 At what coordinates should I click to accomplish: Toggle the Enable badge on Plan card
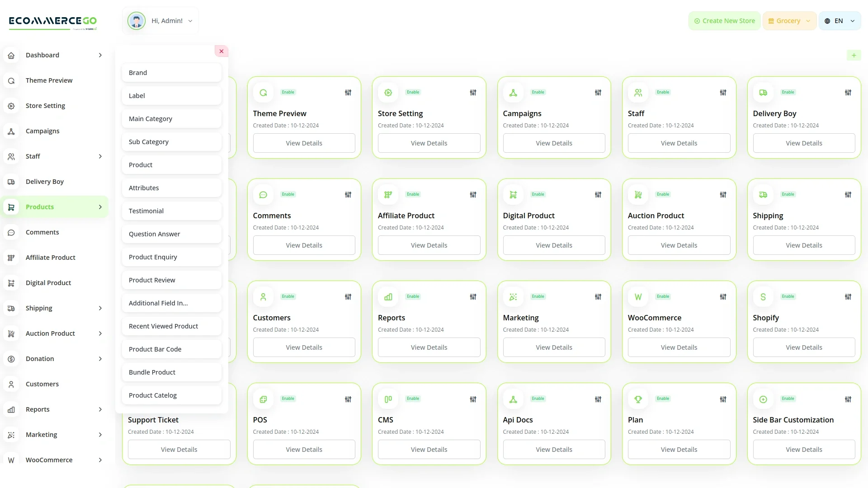pyautogui.click(x=663, y=399)
